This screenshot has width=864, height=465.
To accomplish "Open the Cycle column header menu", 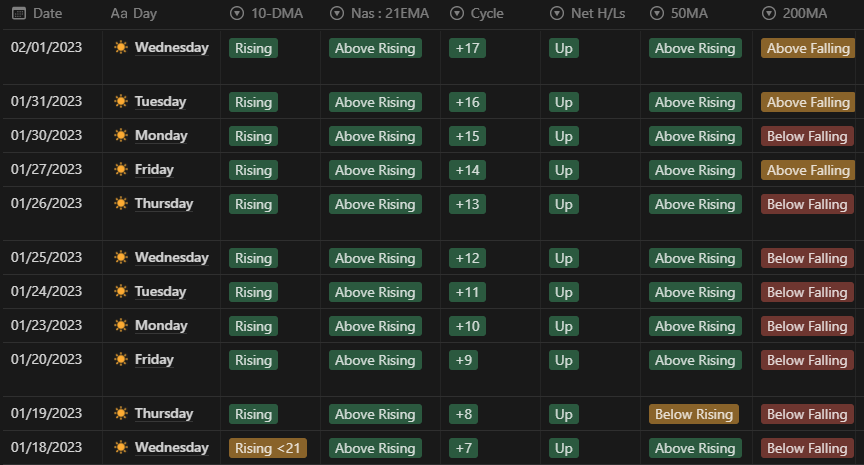I will (490, 14).
